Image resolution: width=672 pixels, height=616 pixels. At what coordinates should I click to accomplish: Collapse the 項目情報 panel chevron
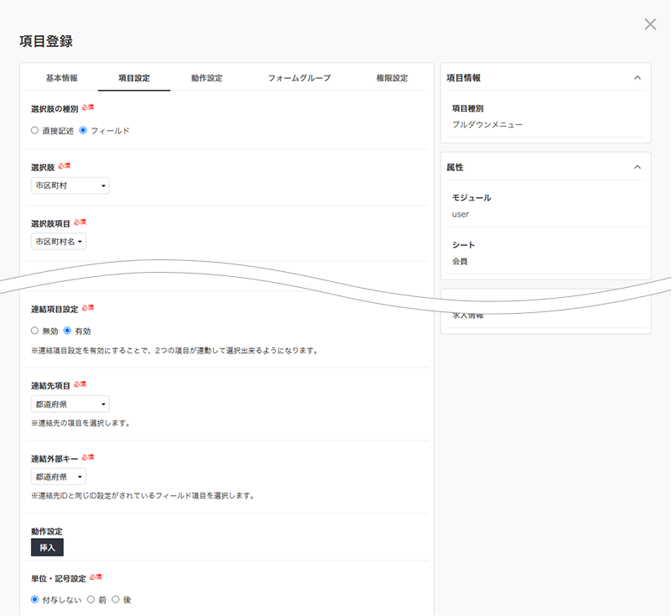tap(637, 77)
